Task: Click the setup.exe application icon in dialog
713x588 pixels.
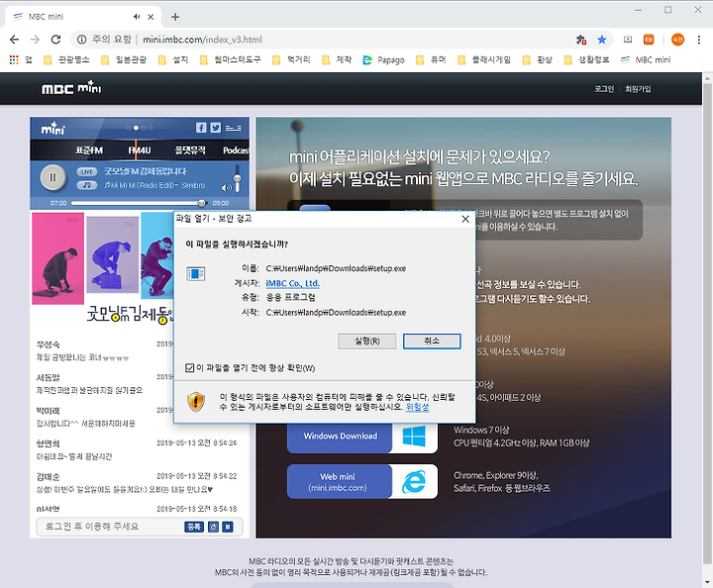Action: (x=195, y=273)
